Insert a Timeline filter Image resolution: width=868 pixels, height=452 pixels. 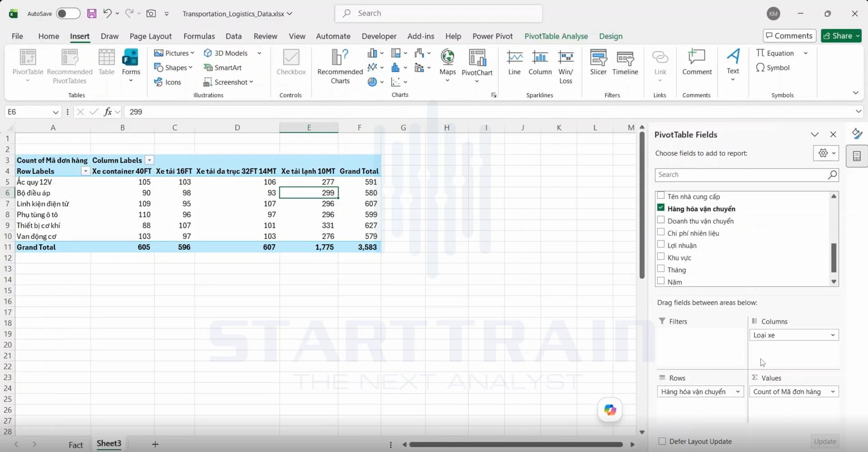point(625,62)
